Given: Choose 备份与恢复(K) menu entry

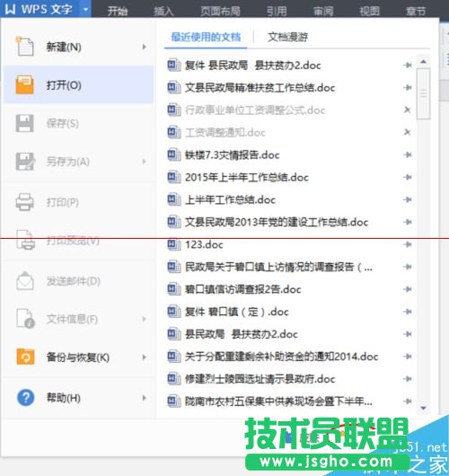Looking at the screenshot, I should click(79, 357).
